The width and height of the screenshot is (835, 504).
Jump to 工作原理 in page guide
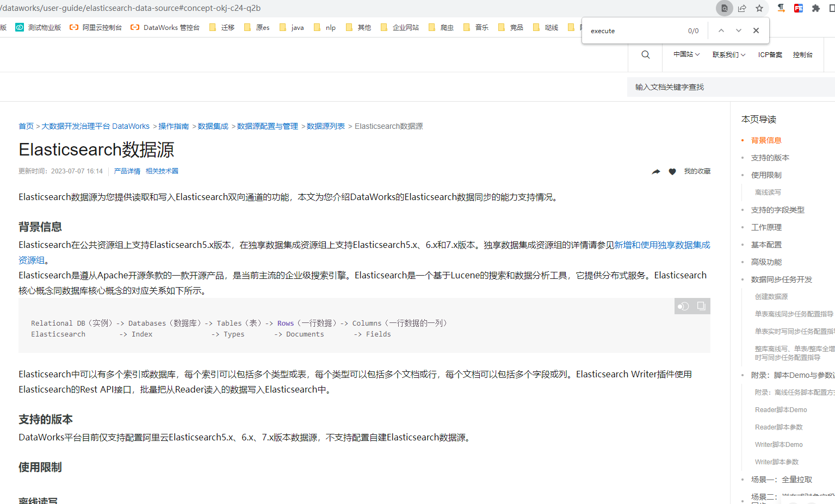pyautogui.click(x=766, y=227)
